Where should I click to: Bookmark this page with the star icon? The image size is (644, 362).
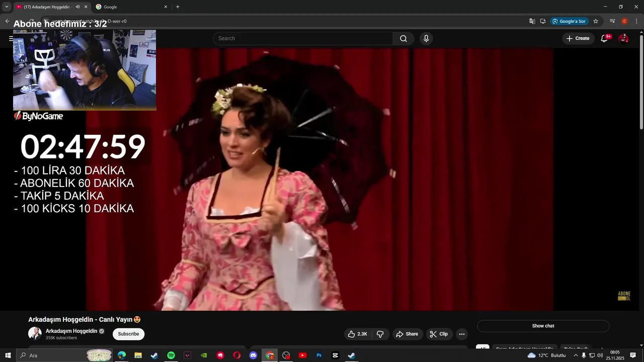click(x=596, y=21)
